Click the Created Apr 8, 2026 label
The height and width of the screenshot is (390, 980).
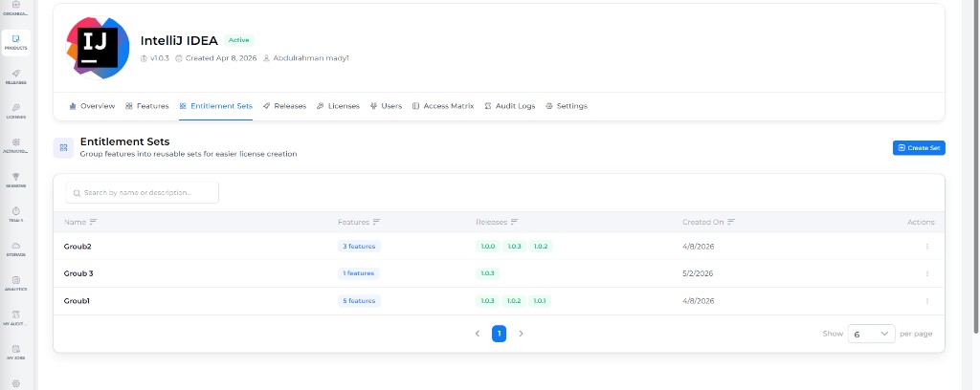pyautogui.click(x=215, y=58)
